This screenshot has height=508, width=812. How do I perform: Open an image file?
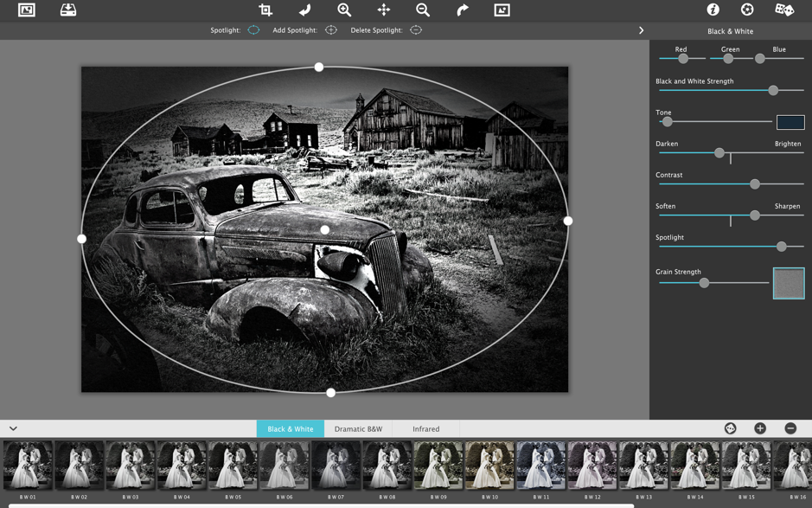[x=27, y=10]
